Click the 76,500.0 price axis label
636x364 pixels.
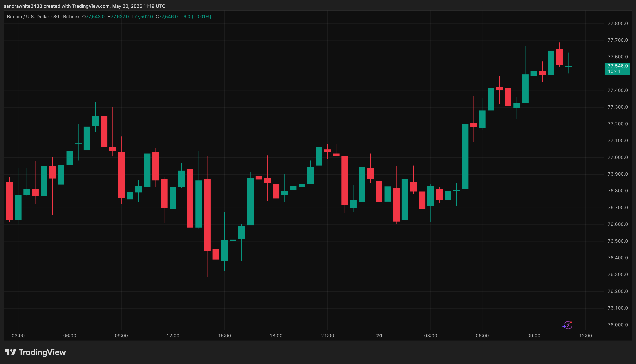pyautogui.click(x=618, y=241)
